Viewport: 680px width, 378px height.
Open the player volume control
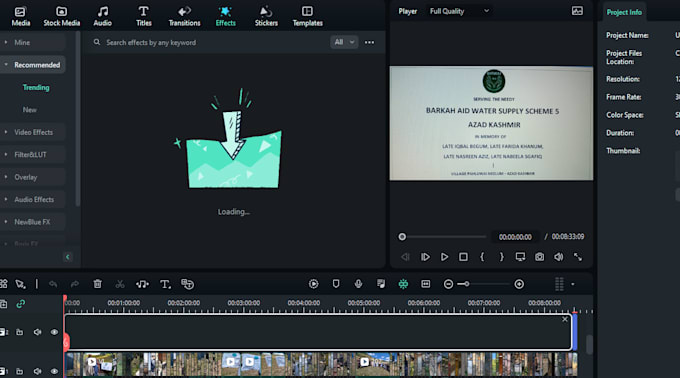point(559,257)
